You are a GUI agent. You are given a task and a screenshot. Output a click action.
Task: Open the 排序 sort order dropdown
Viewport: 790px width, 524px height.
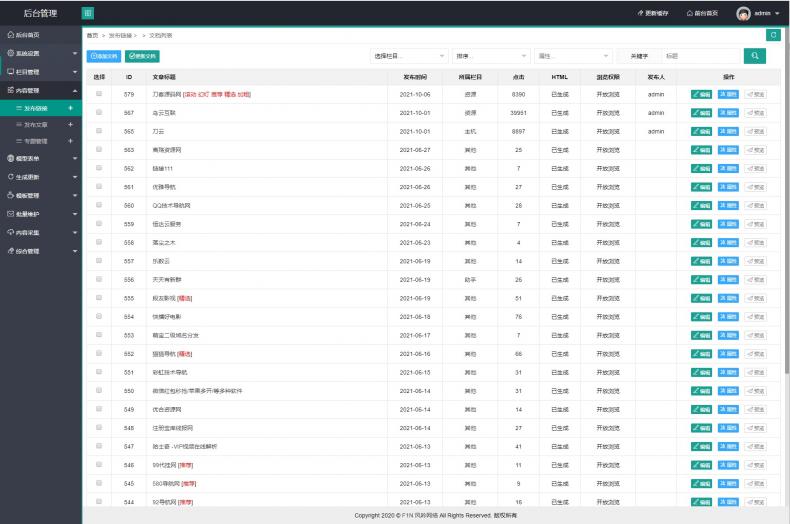click(491, 56)
